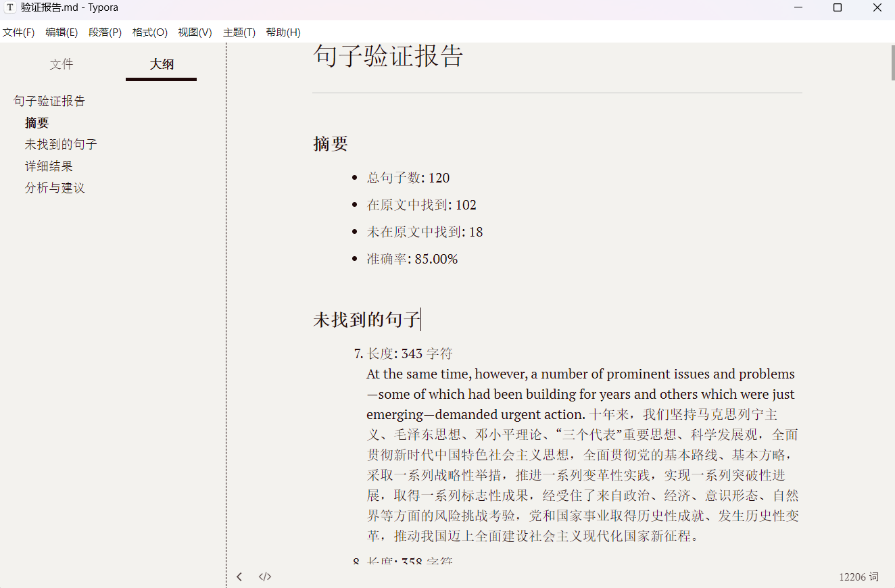Image resolution: width=895 pixels, height=588 pixels.
Task: Switch to source code mode via </> icon
Action: coord(264,576)
